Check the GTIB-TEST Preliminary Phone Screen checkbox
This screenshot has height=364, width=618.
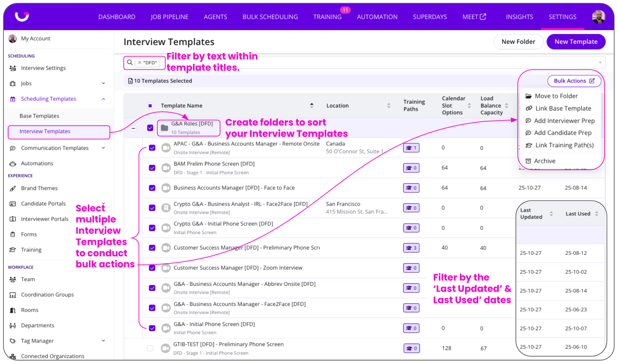(x=150, y=348)
